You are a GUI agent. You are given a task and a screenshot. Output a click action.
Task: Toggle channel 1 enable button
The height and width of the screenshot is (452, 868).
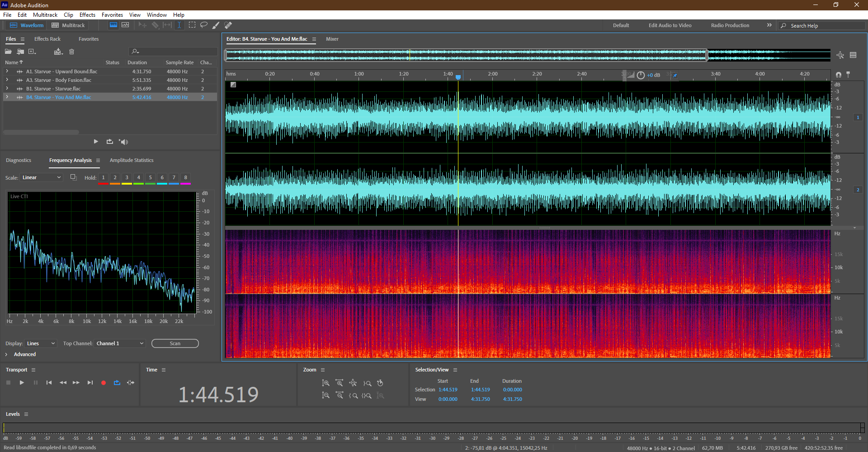(858, 117)
